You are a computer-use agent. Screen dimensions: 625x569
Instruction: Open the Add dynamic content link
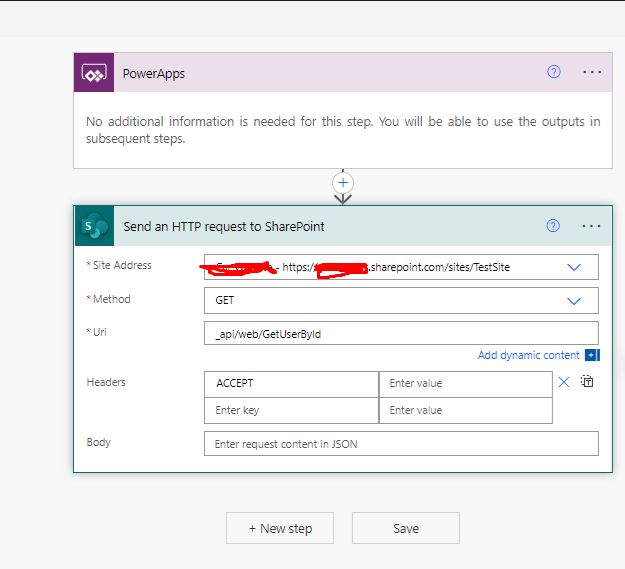pyautogui.click(x=529, y=355)
